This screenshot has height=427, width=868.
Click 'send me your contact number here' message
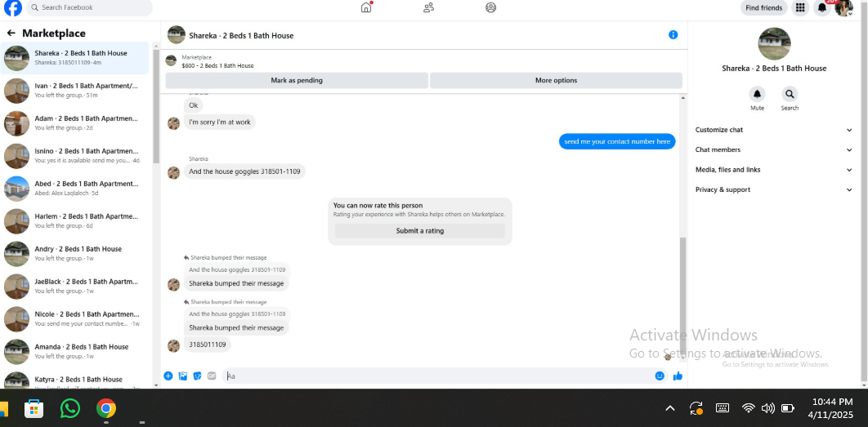(617, 141)
